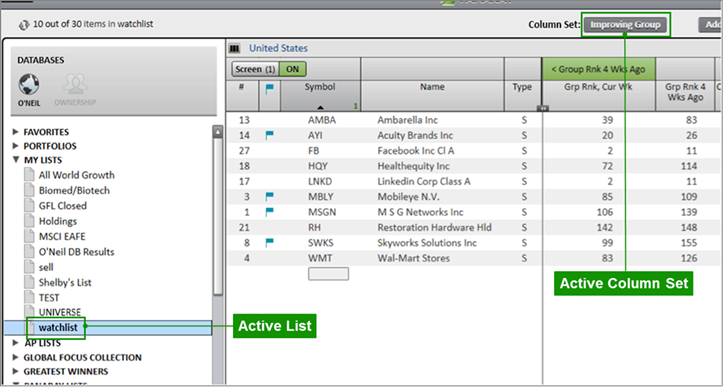Open the sell list

(x=46, y=267)
